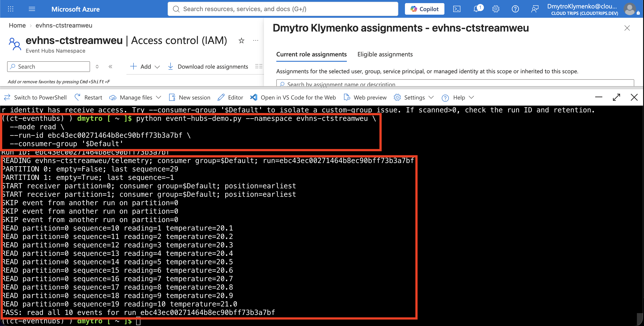The image size is (644, 326).
Task: Open notifications bell icon
Action: [477, 9]
